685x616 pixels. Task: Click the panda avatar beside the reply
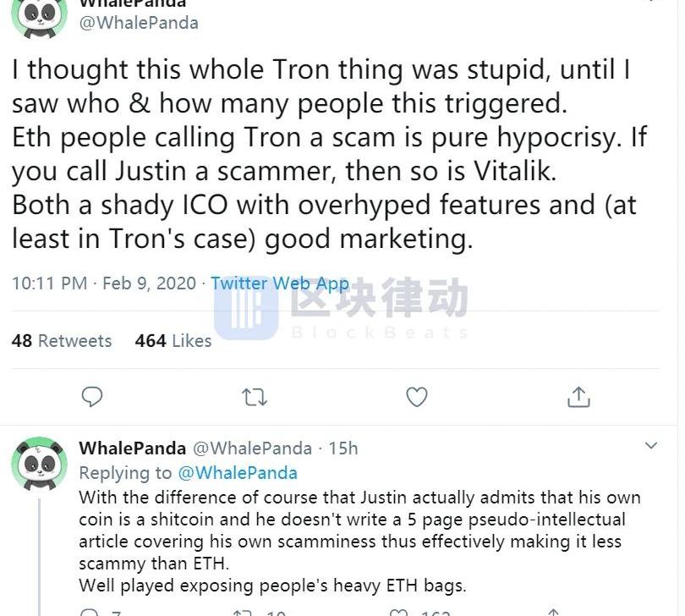40,465
